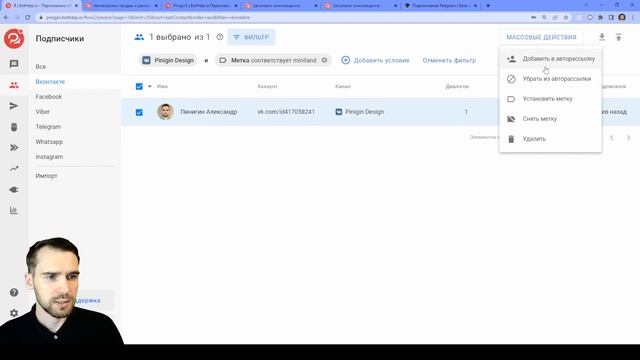
Task: Click the Метка соответствует miniland chip
Action: click(273, 60)
